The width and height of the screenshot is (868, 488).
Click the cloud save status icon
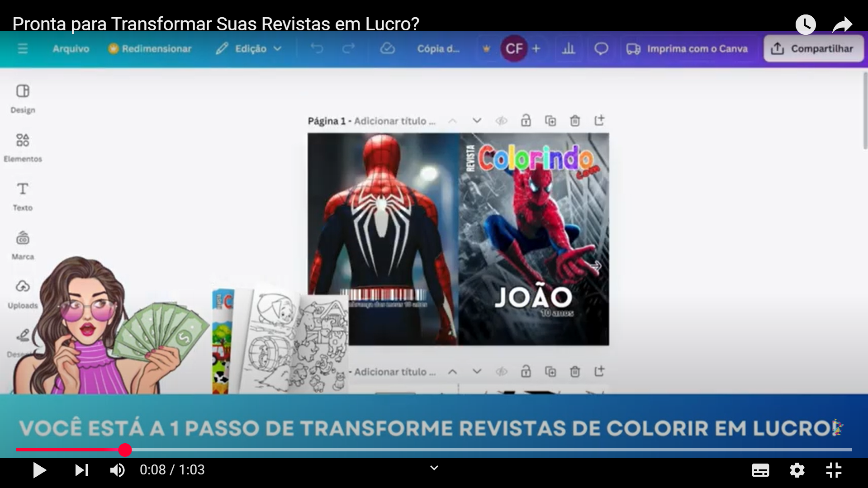387,48
